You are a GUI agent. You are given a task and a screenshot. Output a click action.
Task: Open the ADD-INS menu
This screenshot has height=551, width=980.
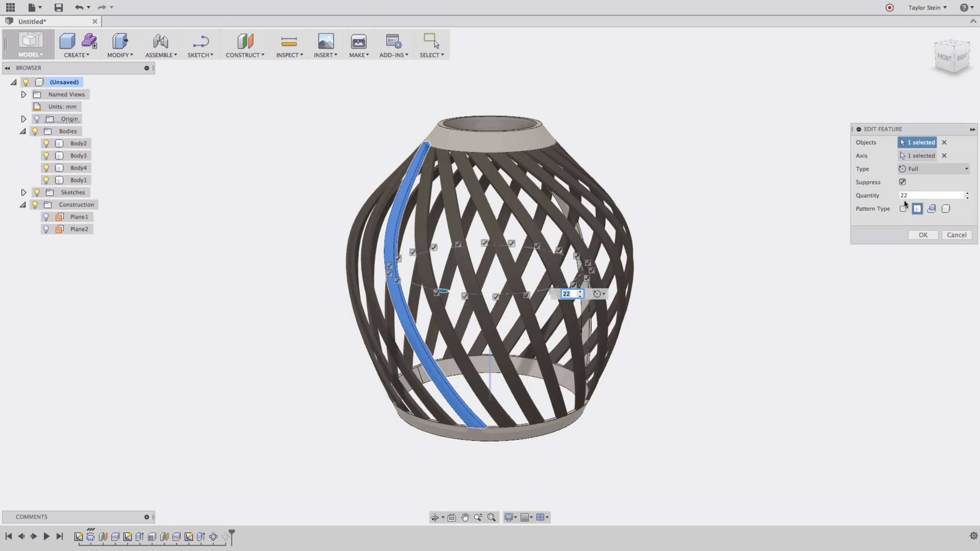[x=394, y=55]
